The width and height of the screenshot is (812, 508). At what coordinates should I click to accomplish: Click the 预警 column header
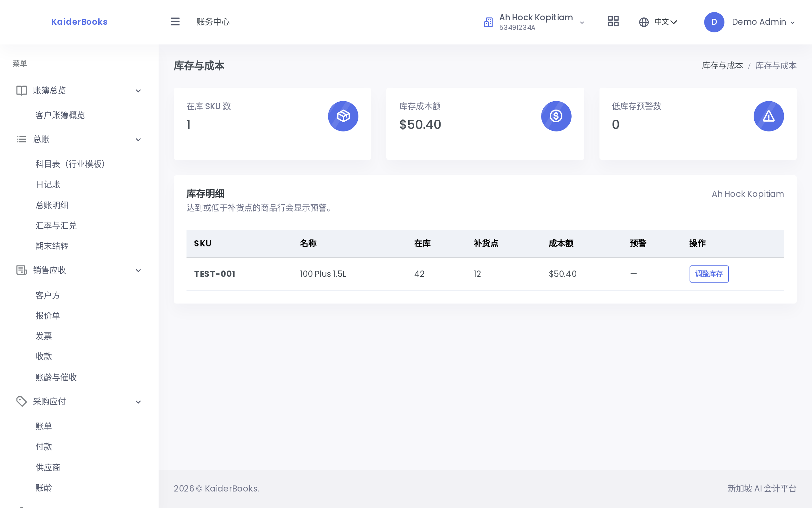(x=638, y=244)
